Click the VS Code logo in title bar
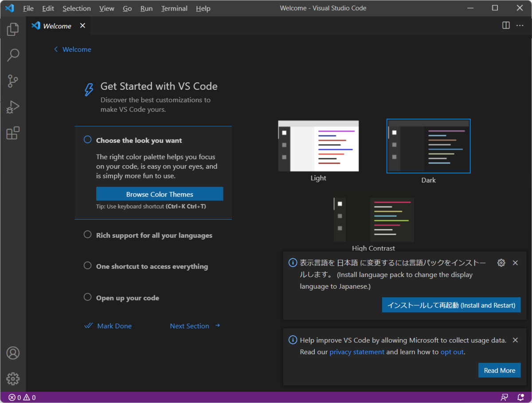 (9, 8)
